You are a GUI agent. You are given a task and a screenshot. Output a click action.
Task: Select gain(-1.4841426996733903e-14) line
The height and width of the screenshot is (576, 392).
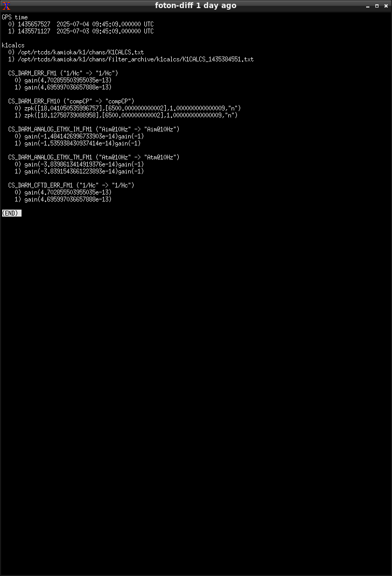pos(79,136)
